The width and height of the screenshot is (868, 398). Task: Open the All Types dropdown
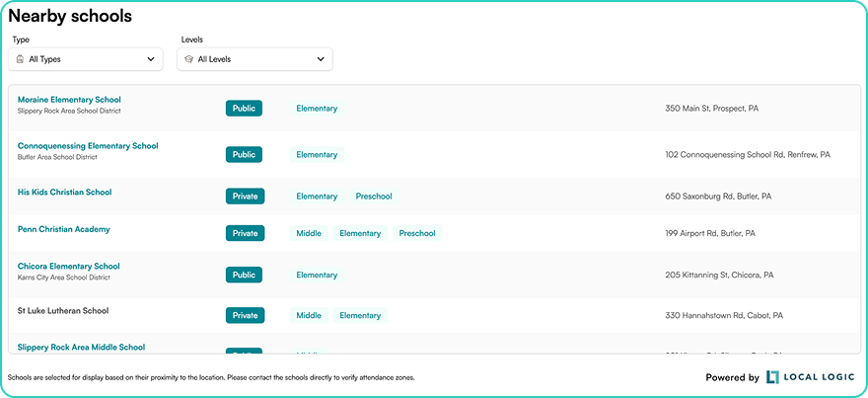86,59
